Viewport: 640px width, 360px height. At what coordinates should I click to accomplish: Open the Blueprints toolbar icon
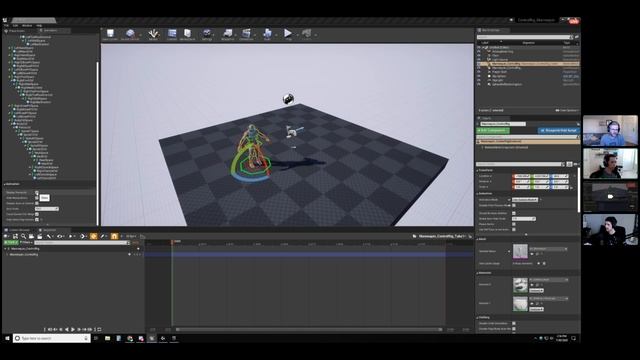click(x=228, y=34)
